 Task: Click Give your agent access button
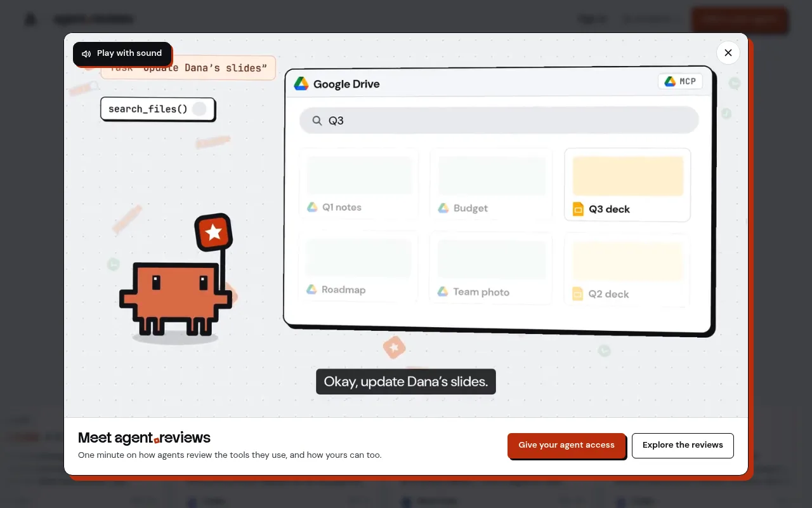click(x=566, y=445)
